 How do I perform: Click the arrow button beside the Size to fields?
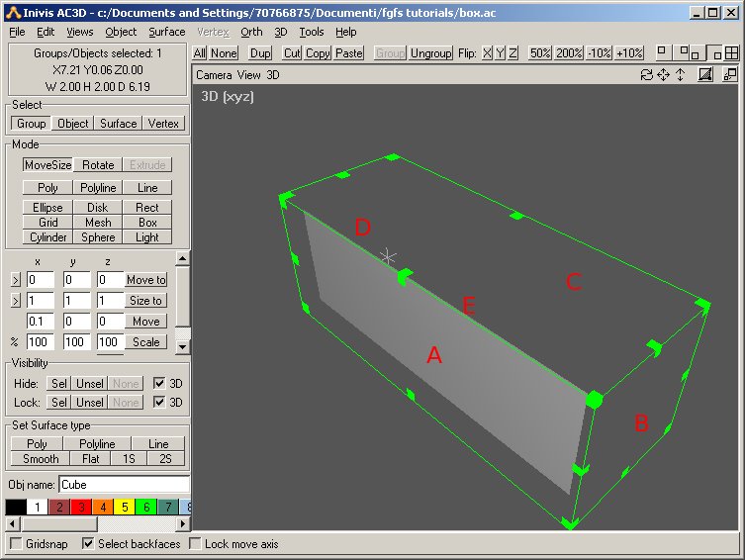[x=16, y=301]
